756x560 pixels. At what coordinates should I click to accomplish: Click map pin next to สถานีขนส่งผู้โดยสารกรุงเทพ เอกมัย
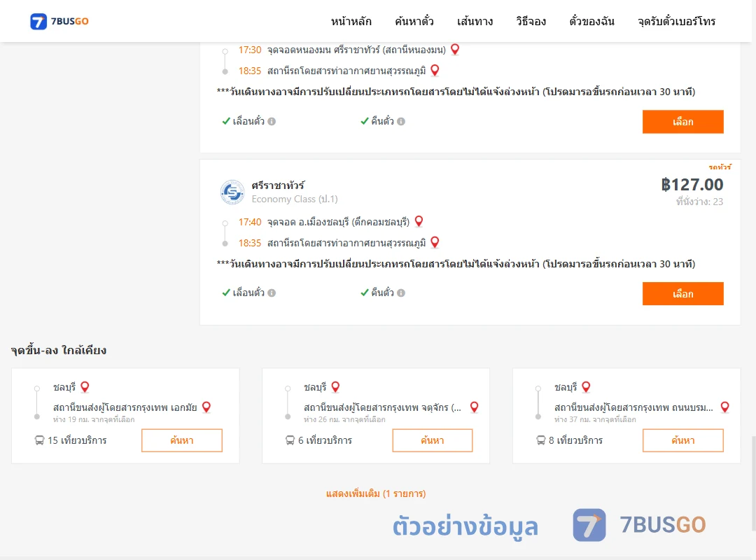tap(206, 407)
